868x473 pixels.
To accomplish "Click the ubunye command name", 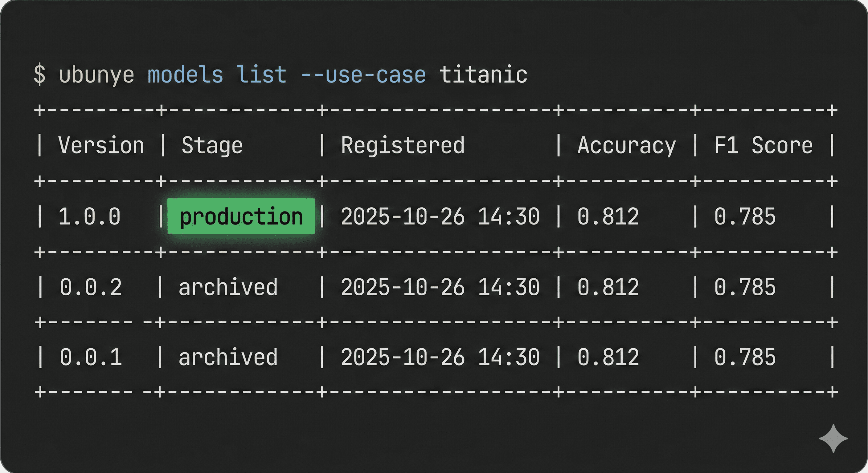I will 97,75.
